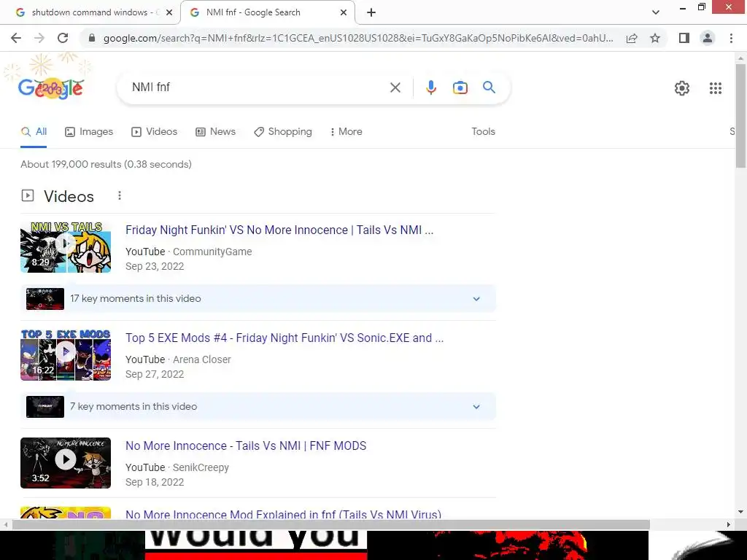
Task: Click the 'Arena Closer' channel text
Action: tap(202, 360)
